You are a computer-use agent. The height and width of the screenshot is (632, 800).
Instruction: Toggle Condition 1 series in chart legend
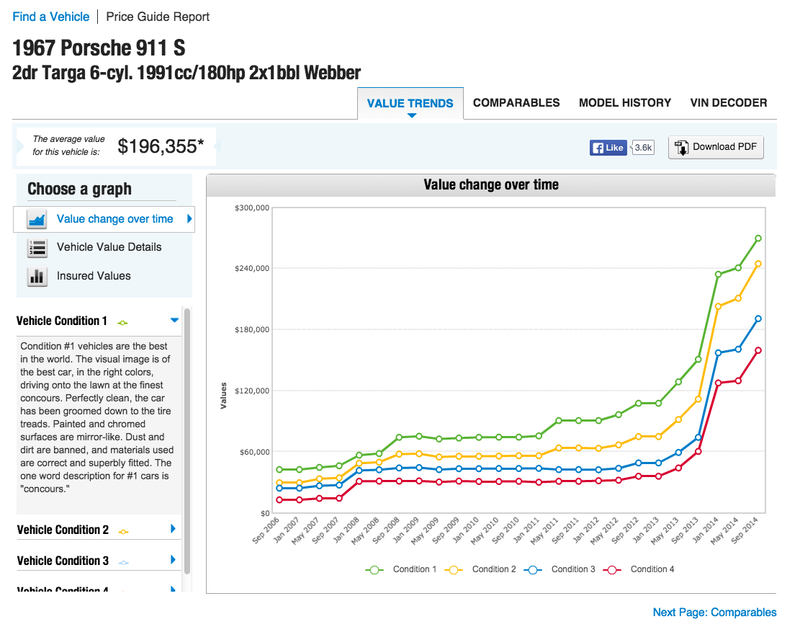coord(401,569)
